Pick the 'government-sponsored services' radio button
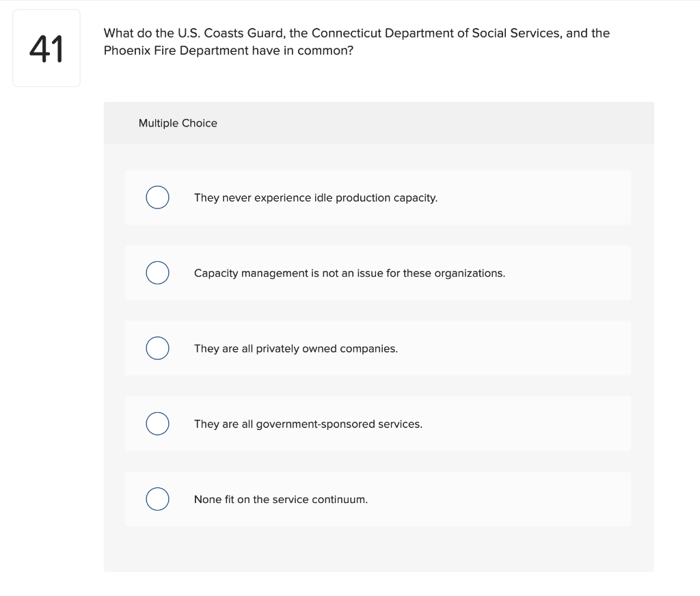The height and width of the screenshot is (596, 700). 157,424
